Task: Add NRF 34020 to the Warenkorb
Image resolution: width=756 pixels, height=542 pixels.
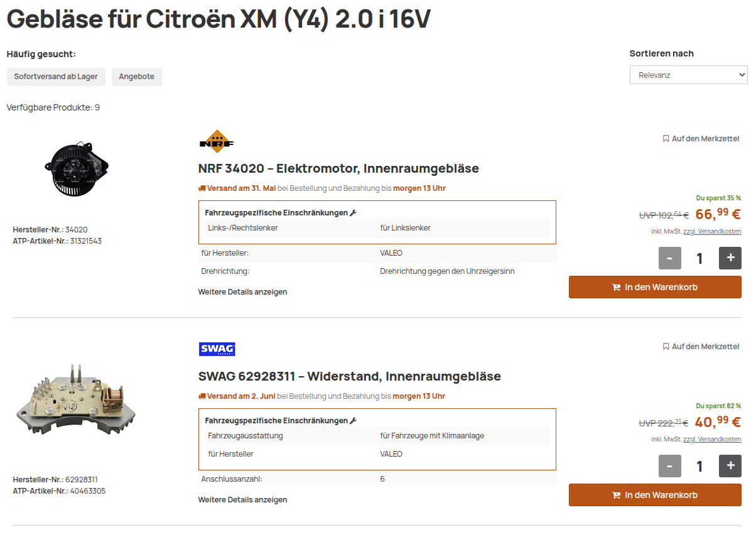Action: coord(655,287)
